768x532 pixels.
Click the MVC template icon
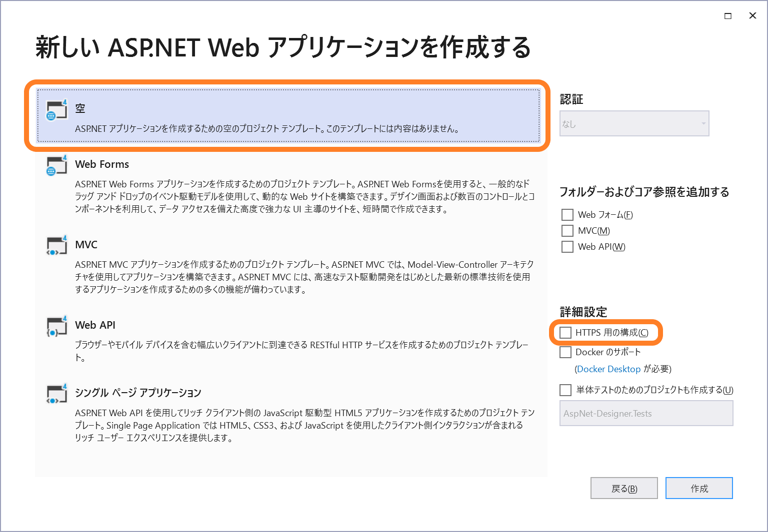[56, 245]
